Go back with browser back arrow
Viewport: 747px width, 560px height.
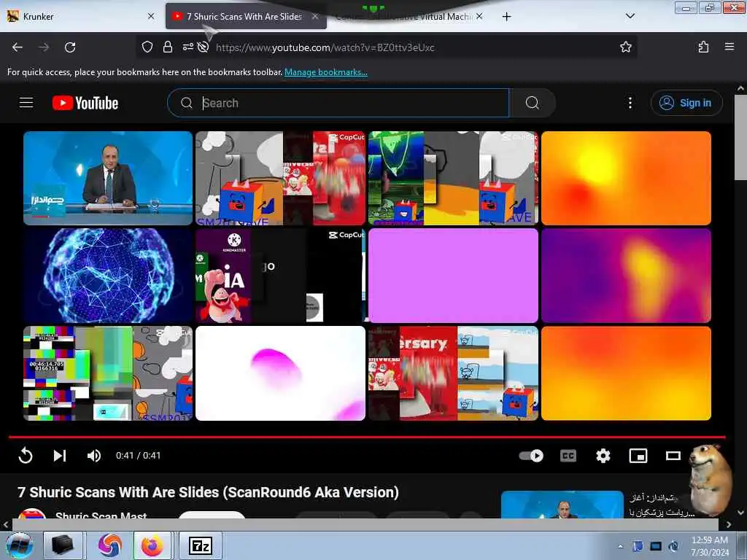[x=18, y=47]
